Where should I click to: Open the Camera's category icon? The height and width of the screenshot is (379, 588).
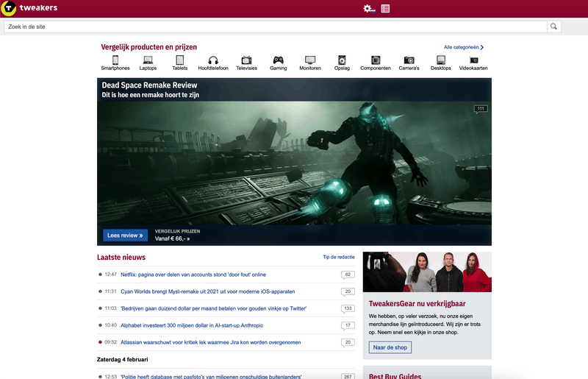coord(409,60)
